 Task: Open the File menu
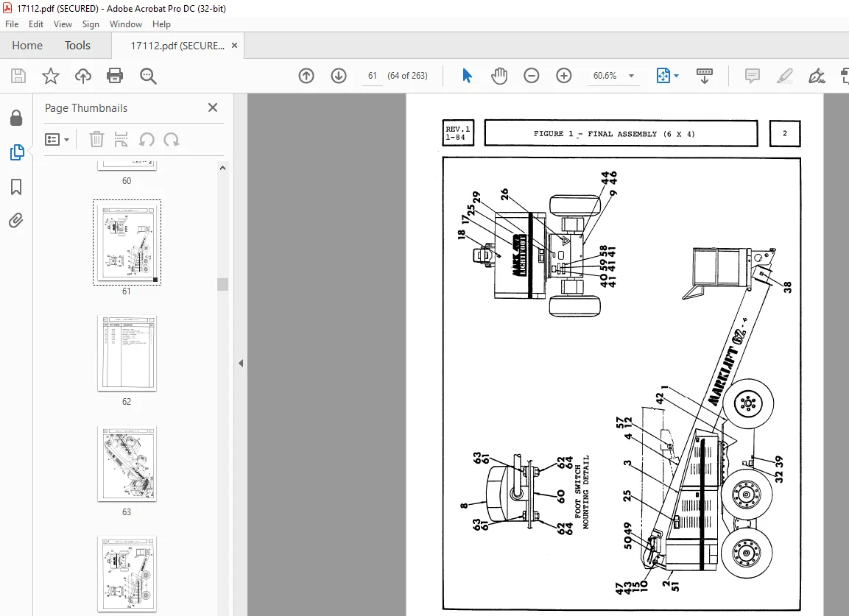point(12,24)
